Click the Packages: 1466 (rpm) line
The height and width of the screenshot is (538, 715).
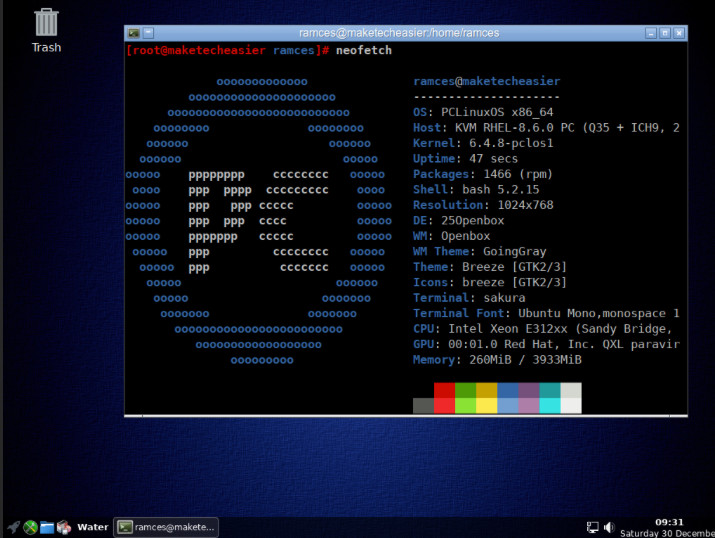coord(483,174)
